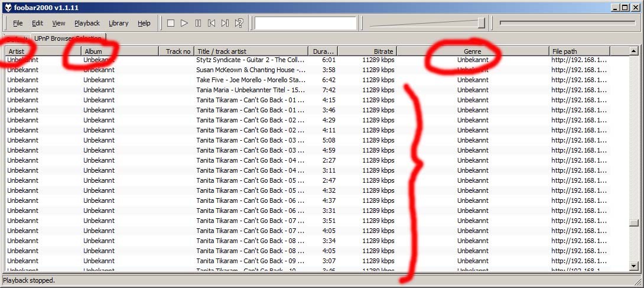Skip to Next track button
The image size is (644, 288).
(225, 23)
